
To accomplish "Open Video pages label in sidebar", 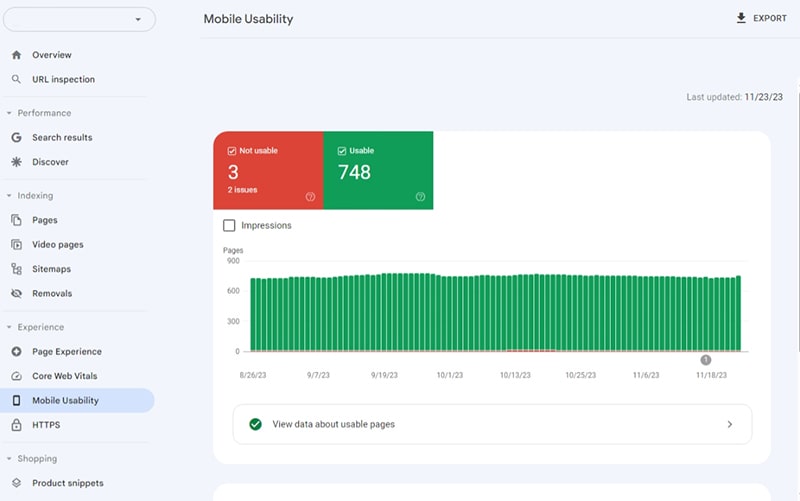I will tap(58, 244).
